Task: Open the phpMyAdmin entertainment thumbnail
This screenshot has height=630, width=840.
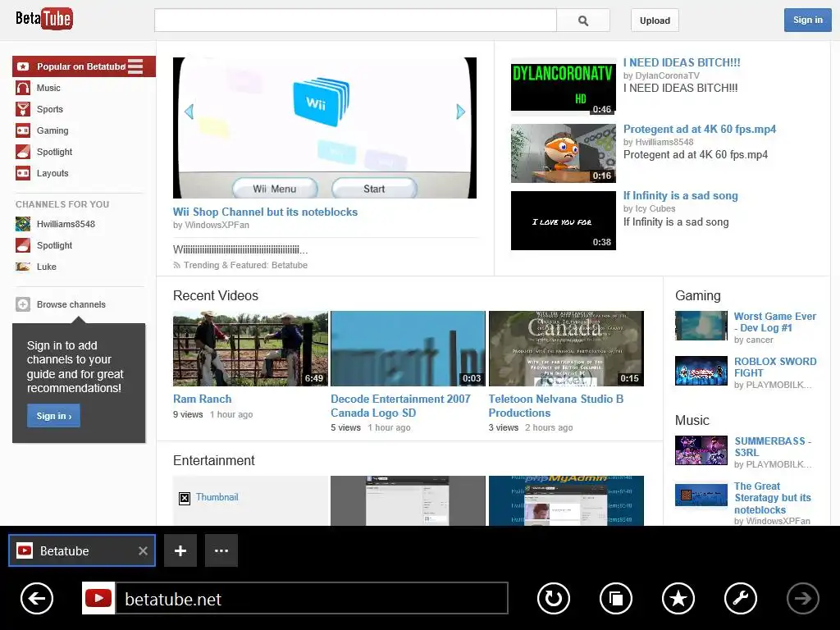Action: point(566,500)
